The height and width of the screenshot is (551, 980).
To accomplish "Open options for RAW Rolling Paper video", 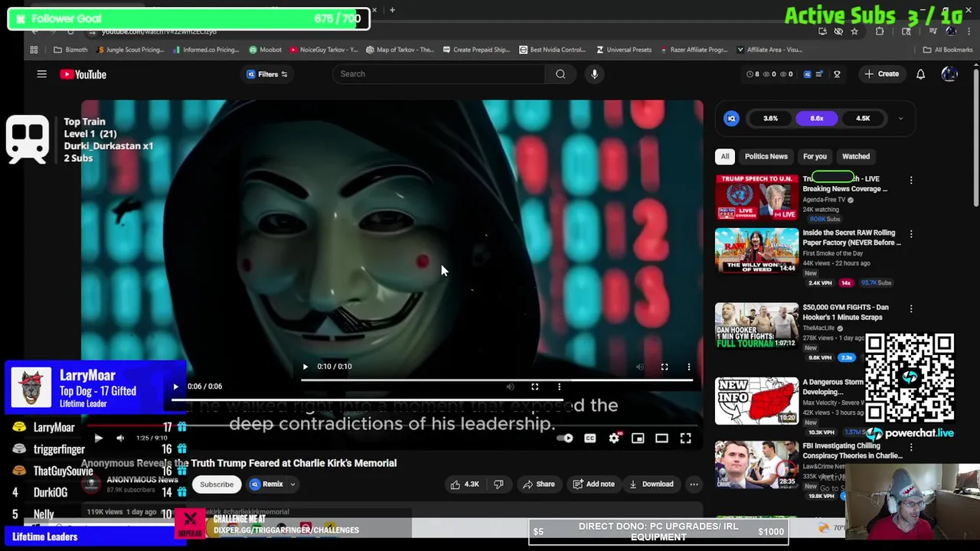I will click(911, 234).
